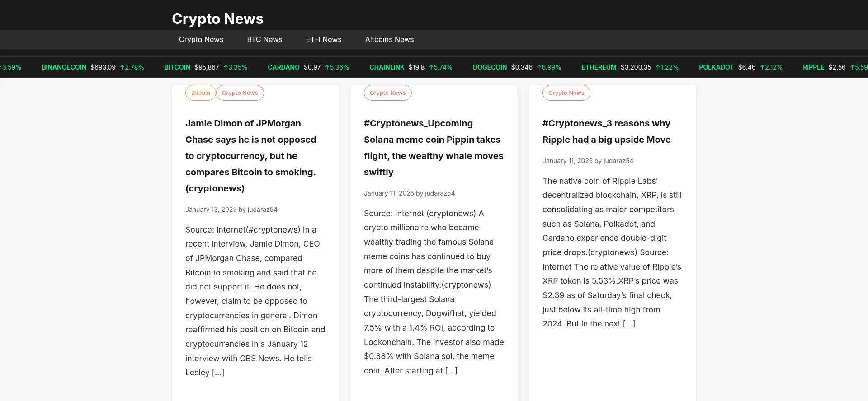
Task: Click the Cardano price $0.97
Action: click(x=312, y=67)
